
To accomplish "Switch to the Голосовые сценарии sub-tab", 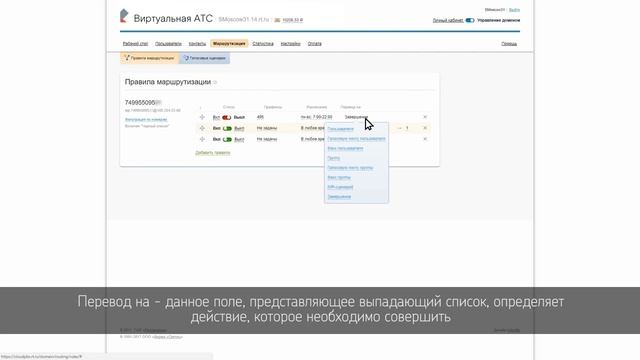I will pyautogui.click(x=204, y=58).
